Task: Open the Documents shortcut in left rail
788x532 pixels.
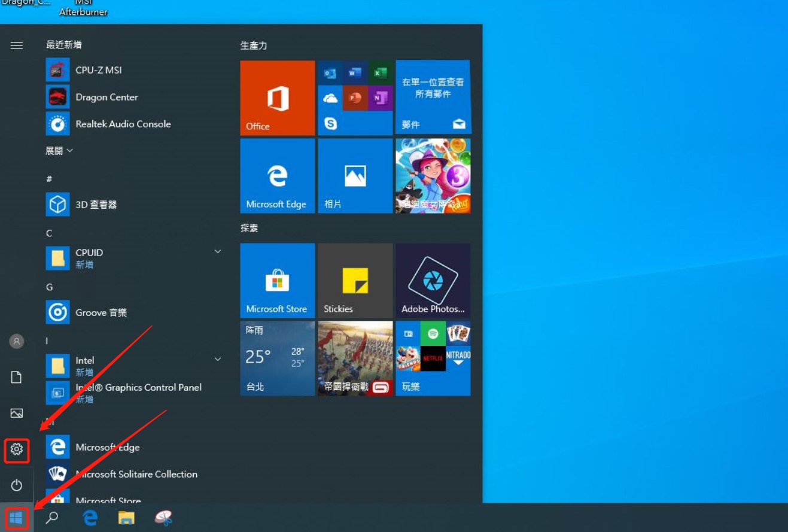Action: pyautogui.click(x=17, y=377)
